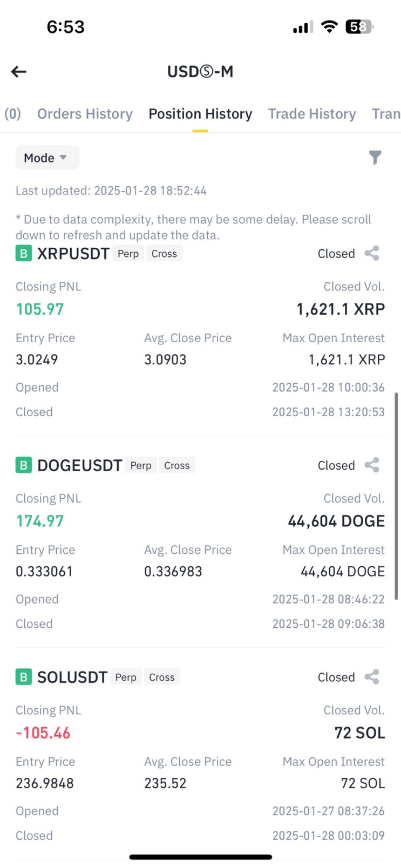
Task: Select the Position History tab
Action: click(200, 114)
